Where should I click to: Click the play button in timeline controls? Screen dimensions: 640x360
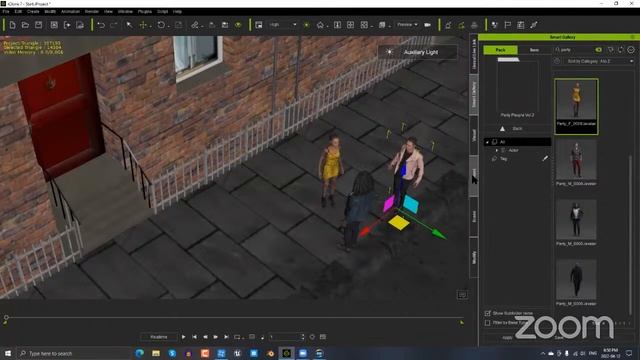coord(183,337)
